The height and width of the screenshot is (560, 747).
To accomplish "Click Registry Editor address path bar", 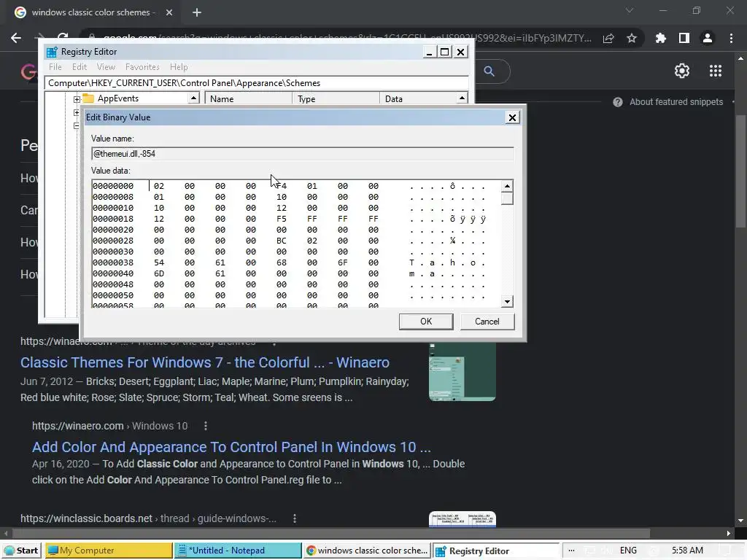I will (256, 83).
